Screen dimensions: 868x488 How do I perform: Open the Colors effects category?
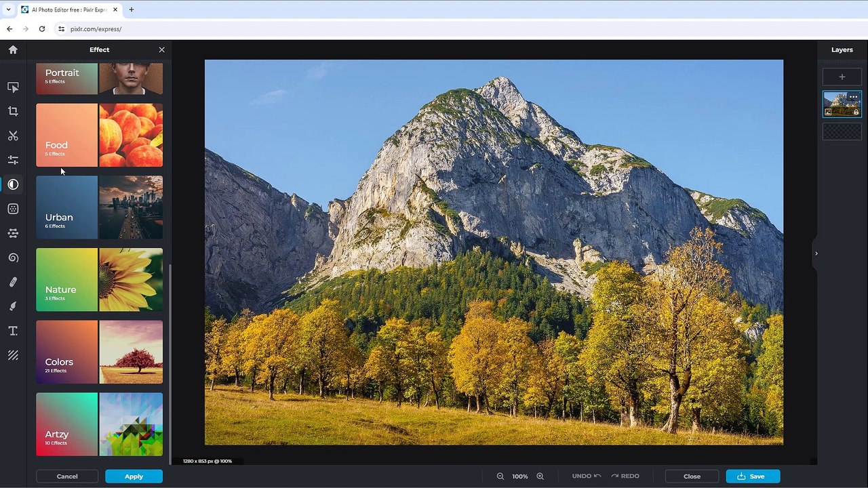99,352
